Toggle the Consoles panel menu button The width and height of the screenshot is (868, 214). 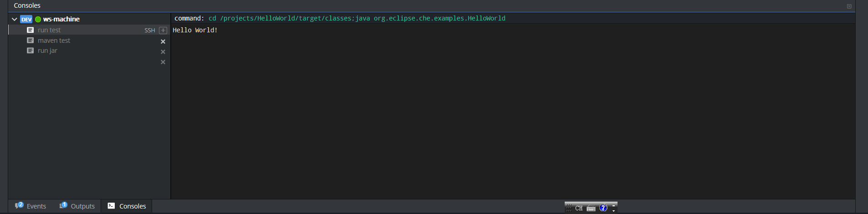(x=849, y=6)
